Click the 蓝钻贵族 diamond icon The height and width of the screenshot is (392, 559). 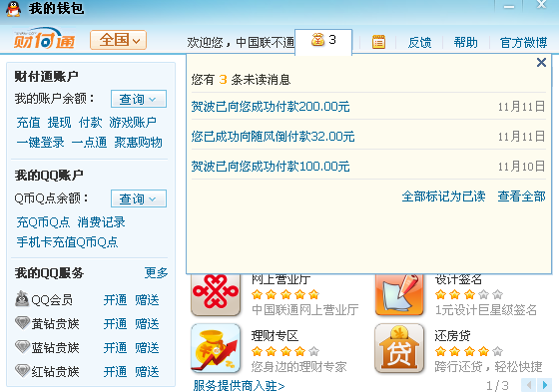tap(22, 347)
